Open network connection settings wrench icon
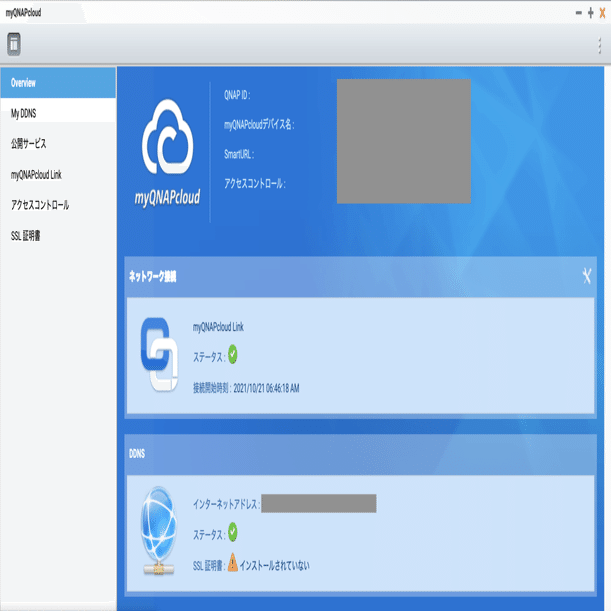 point(586,276)
